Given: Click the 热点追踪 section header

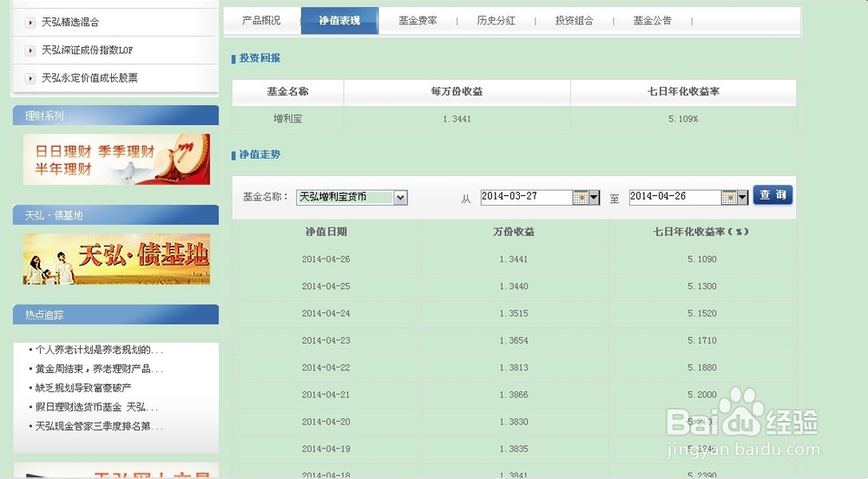Looking at the screenshot, I should 115,315.
